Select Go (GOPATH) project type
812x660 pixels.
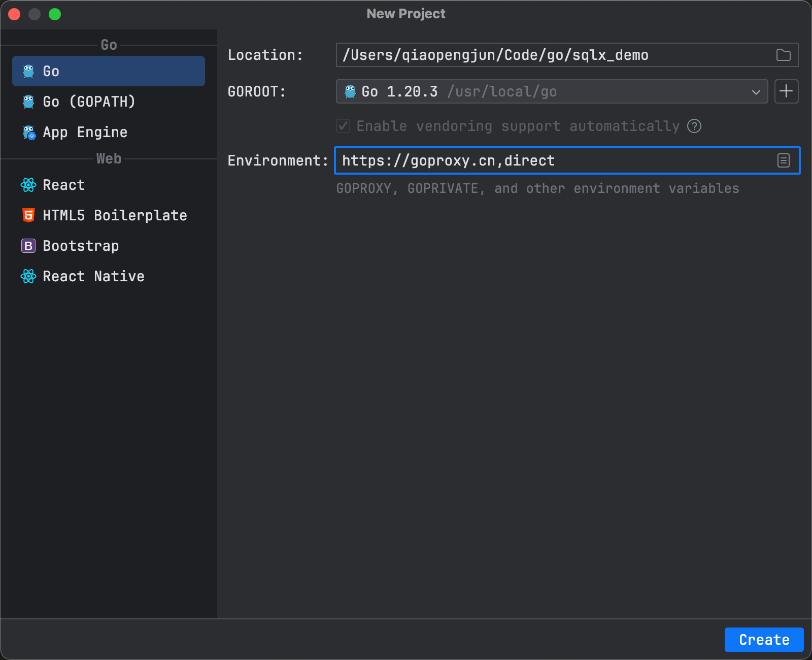coord(109,102)
